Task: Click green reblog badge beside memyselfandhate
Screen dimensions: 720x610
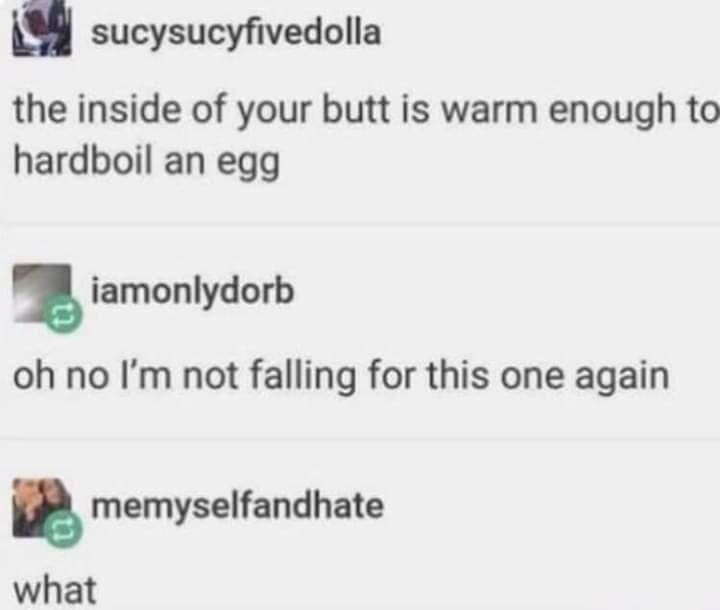Action: point(64,530)
